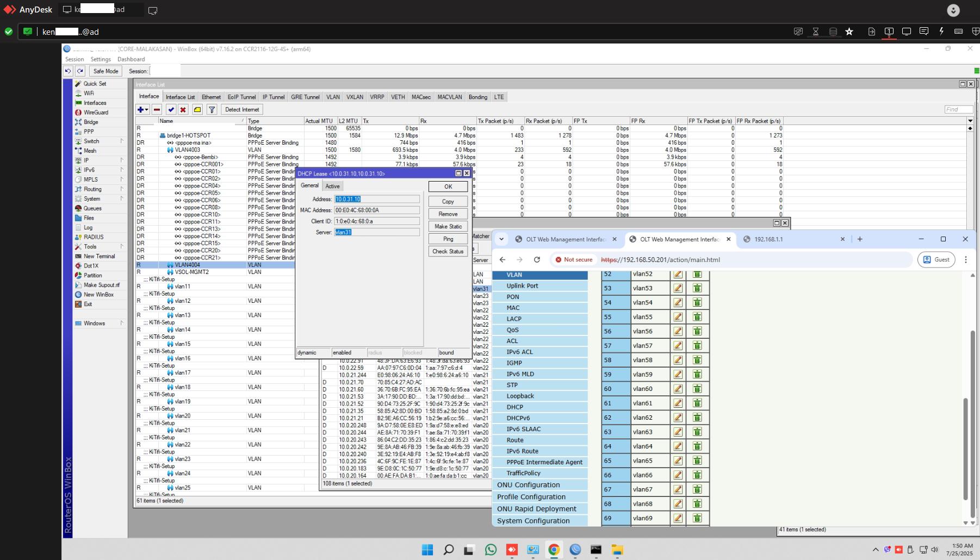Click the Detect Internet button

click(x=242, y=109)
